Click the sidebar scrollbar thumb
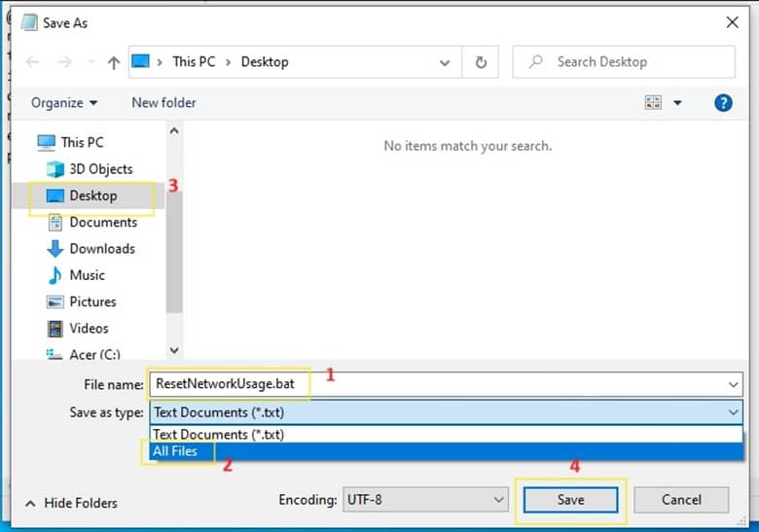Screen dimensions: 759x532 (x=174, y=252)
